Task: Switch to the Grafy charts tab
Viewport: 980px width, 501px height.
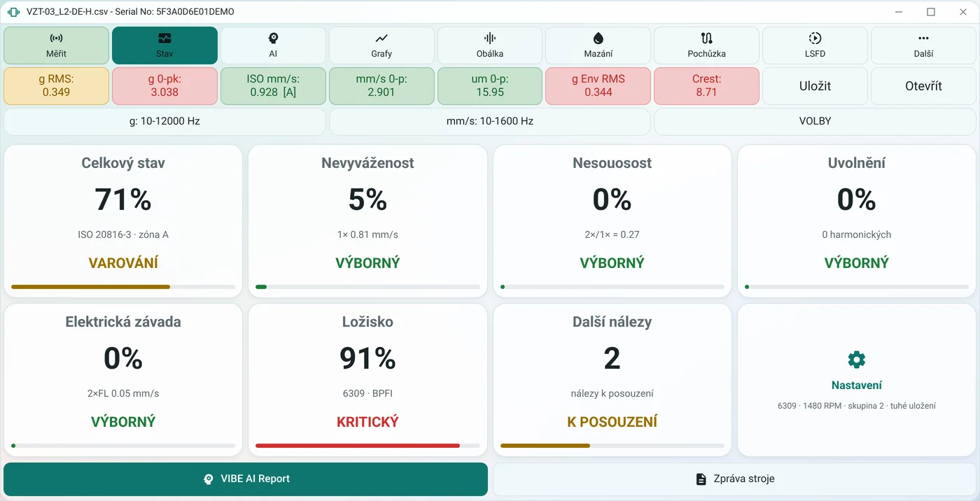Action: point(381,45)
